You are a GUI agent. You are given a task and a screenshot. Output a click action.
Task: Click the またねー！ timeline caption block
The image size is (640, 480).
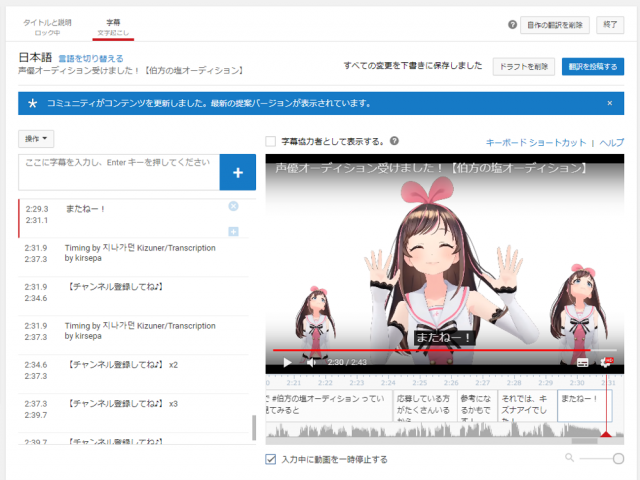[x=584, y=406]
